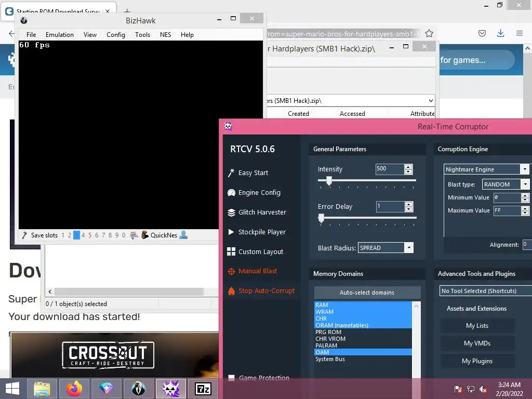Click horizontal scrollbar in 7-Zip file list

pos(129,291)
